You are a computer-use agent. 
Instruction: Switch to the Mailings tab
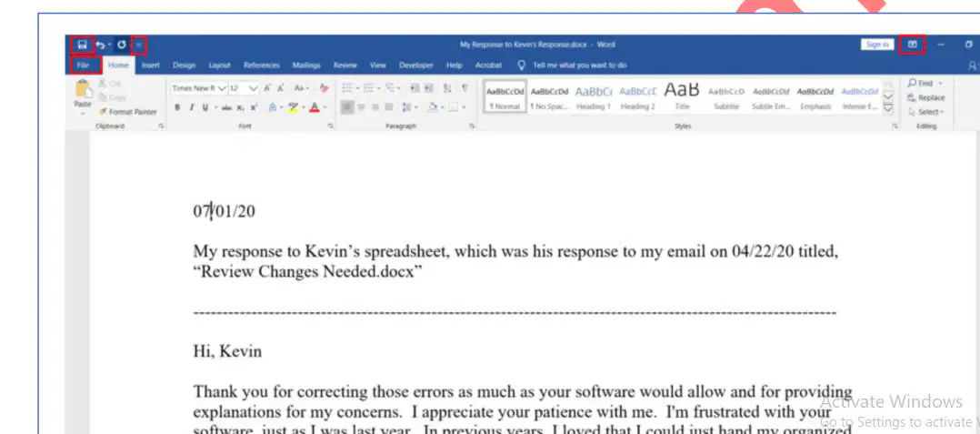coord(306,65)
